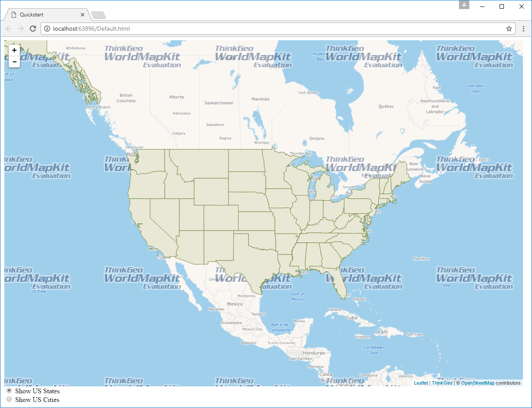This screenshot has height=408, width=532.
Task: Click the Bahía de Campeche label
Action: [280, 327]
